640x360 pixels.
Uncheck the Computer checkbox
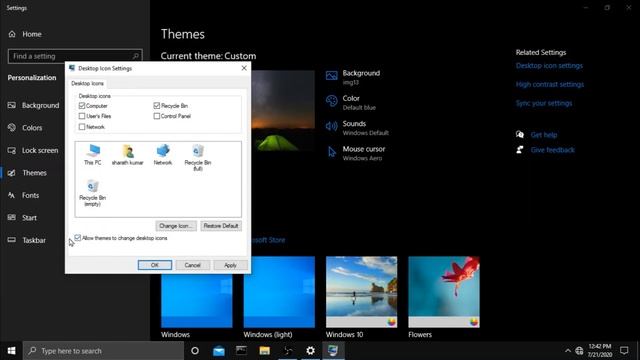point(82,106)
